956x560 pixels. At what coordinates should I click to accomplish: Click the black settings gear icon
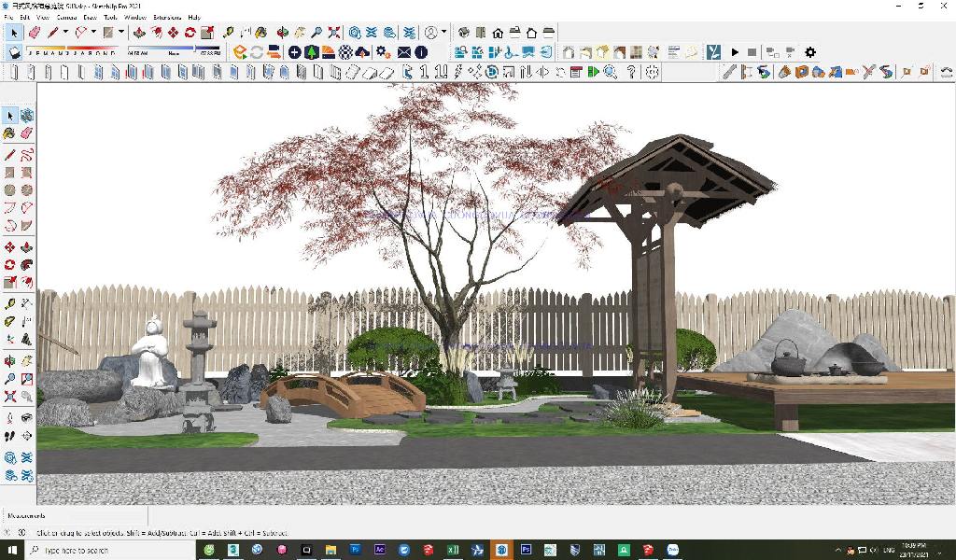pyautogui.click(x=809, y=52)
